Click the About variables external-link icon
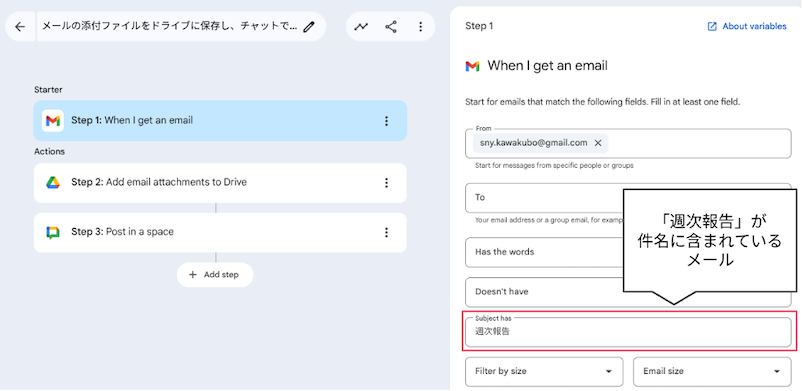804x391 pixels. click(712, 27)
